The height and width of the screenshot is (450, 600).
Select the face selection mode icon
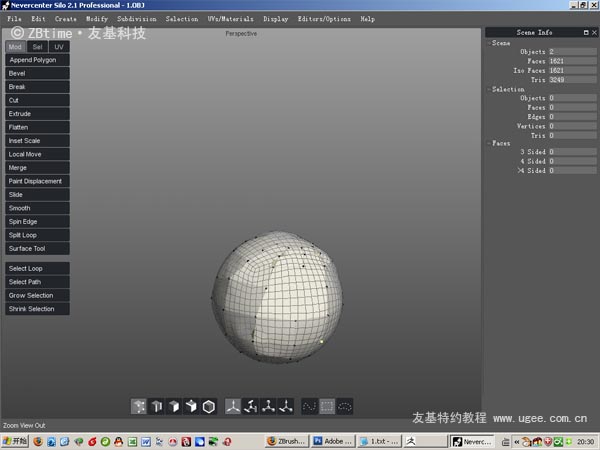click(174, 406)
